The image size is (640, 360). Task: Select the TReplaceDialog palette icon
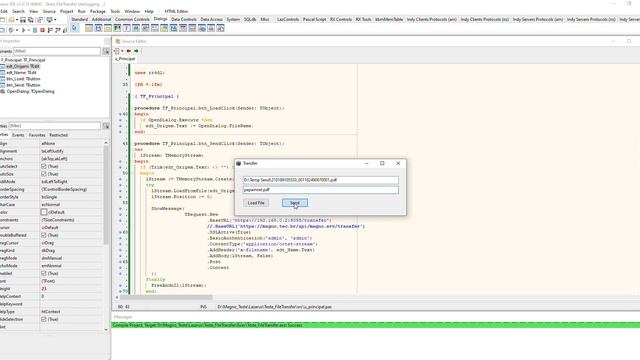[145, 28]
